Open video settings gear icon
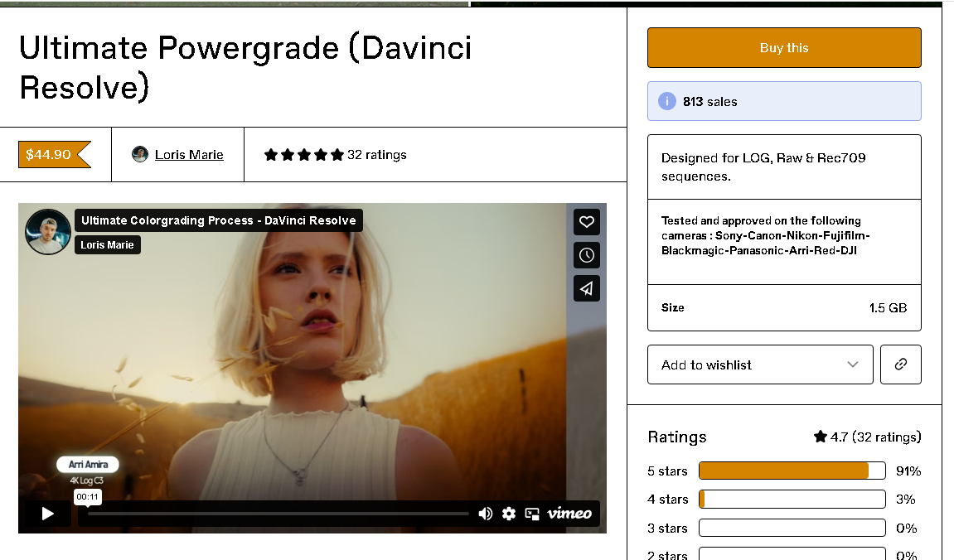954x560 pixels. [509, 514]
